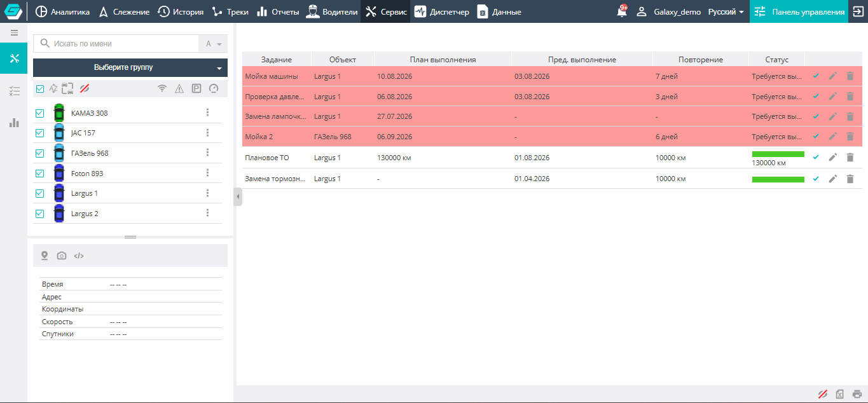Image resolution: width=868 pixels, height=403 pixels.
Task: Open the Galaxy_demo user account
Action: [x=669, y=11]
